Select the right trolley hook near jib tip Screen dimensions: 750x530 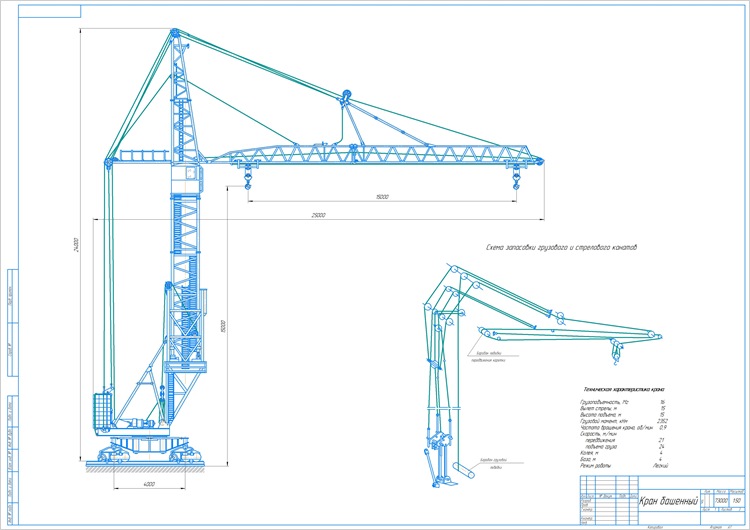pos(516,177)
